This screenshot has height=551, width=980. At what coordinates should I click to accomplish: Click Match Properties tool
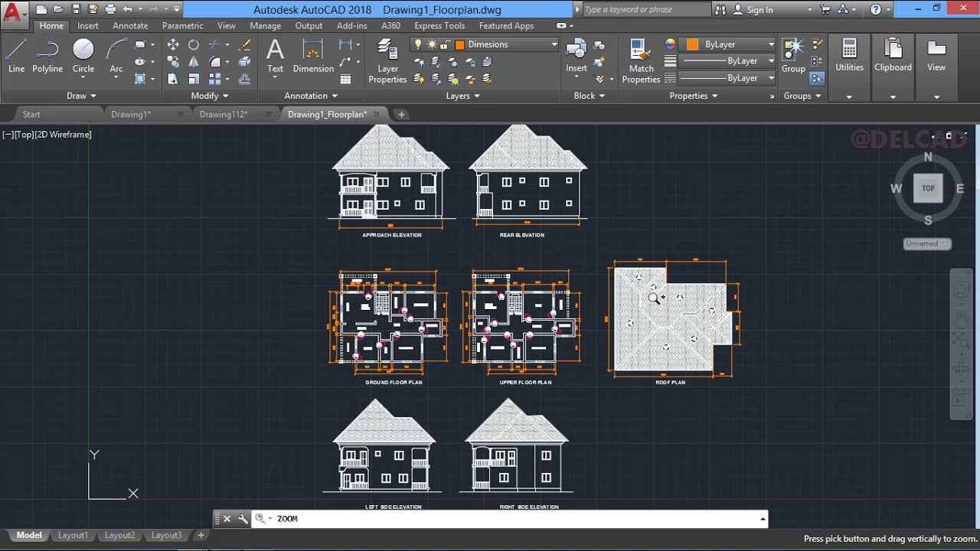point(641,62)
